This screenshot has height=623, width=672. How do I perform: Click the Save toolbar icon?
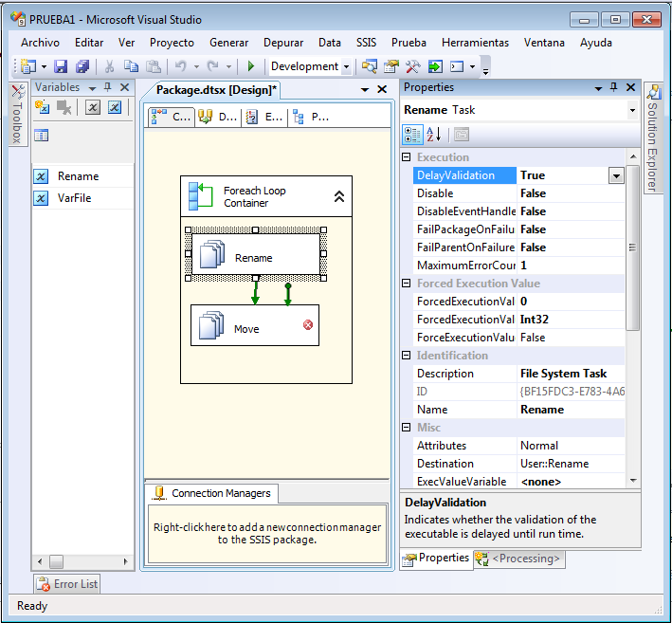click(x=61, y=66)
